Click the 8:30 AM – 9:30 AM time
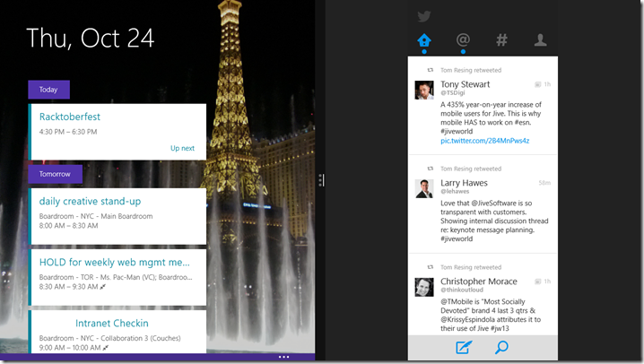 point(68,287)
